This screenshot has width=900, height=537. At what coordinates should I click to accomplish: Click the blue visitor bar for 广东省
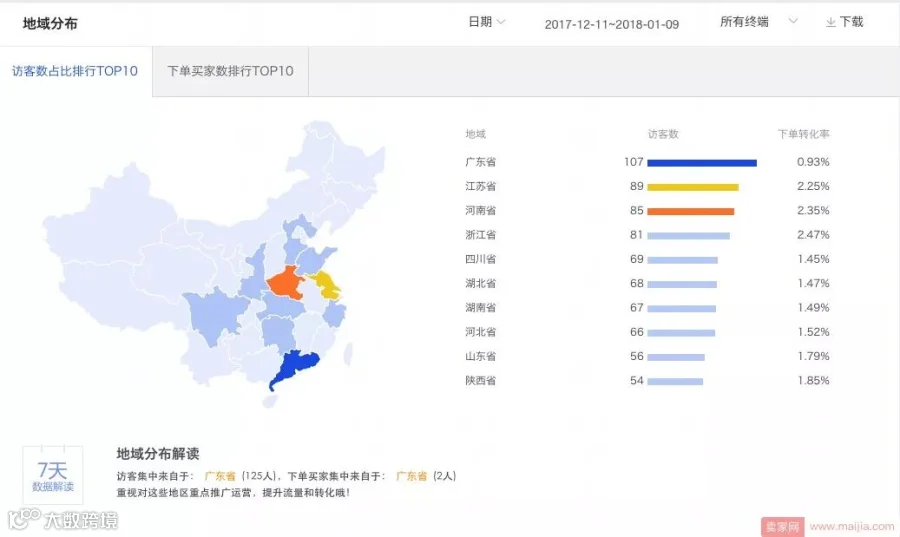(x=702, y=163)
